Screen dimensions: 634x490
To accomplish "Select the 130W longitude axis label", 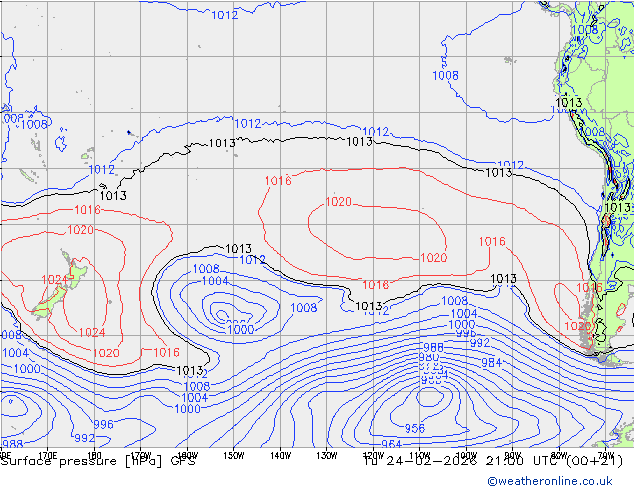I will [327, 456].
